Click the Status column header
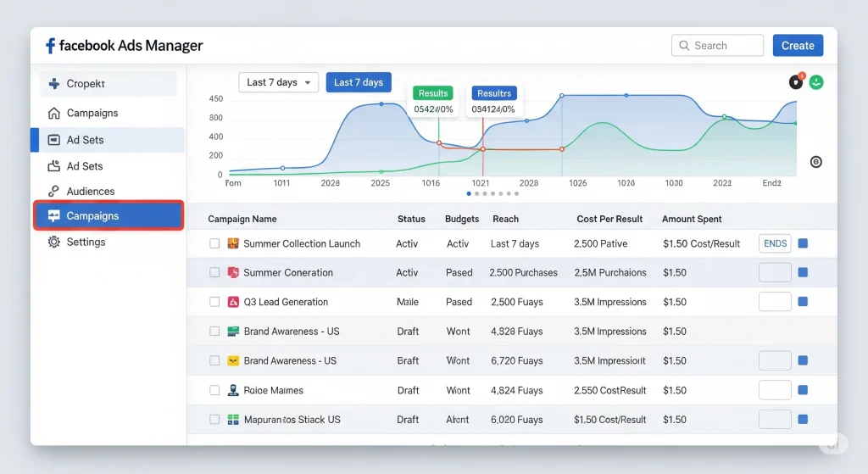Image resolution: width=868 pixels, height=474 pixels. point(411,219)
